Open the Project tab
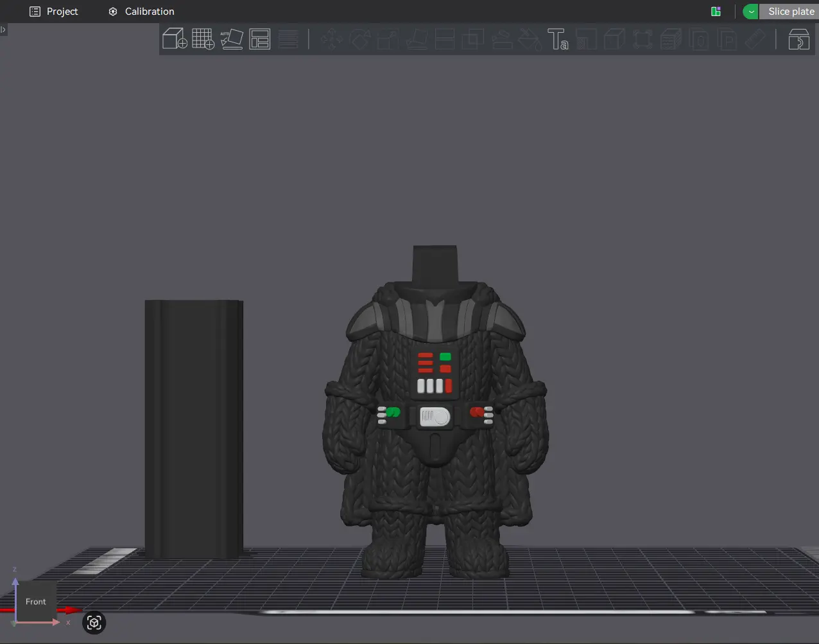 [x=54, y=12]
